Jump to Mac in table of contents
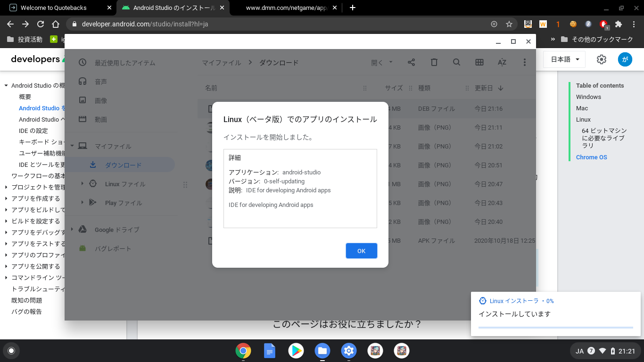The image size is (644, 362). [582, 108]
